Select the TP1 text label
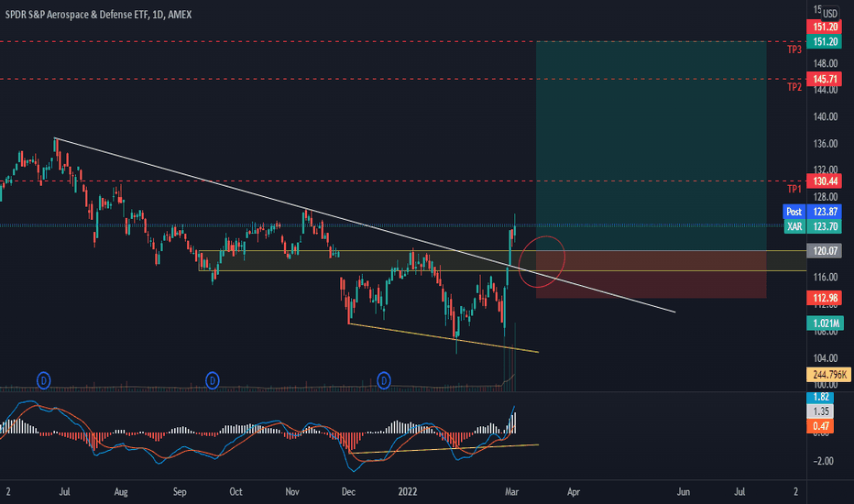This screenshot has height=504, width=854. click(x=794, y=189)
